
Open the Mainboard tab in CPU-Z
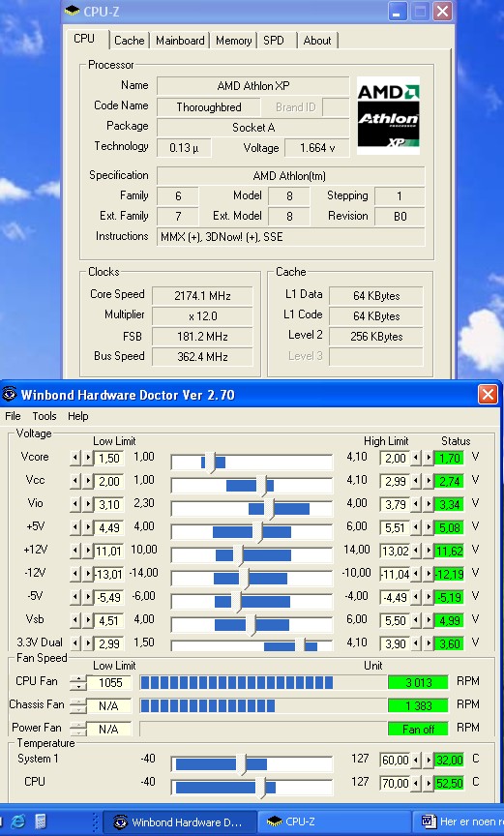pyautogui.click(x=180, y=41)
